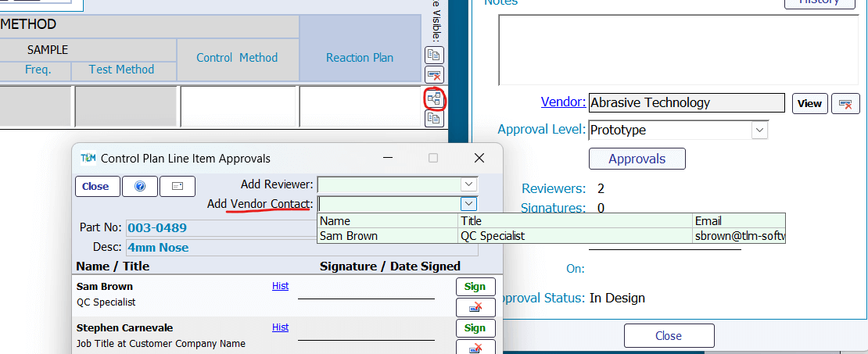Click the card icon next to help button
868x354 pixels.
click(177, 187)
